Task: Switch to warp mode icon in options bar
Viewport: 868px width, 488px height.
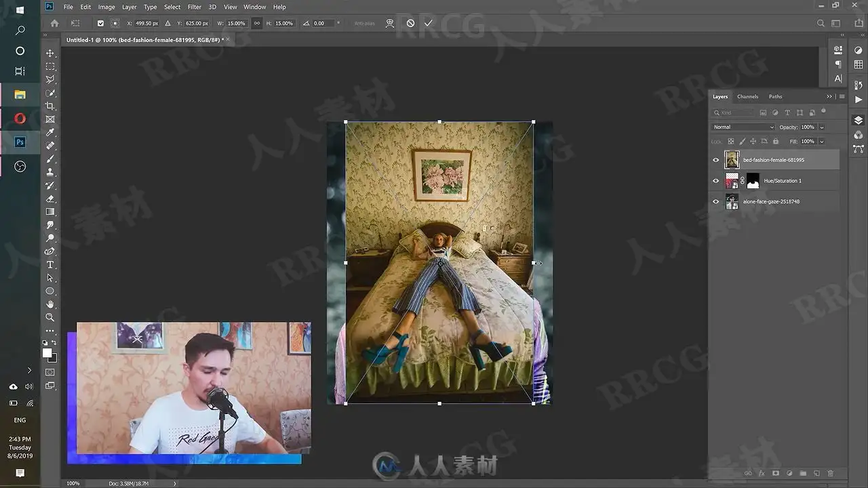Action: [390, 23]
